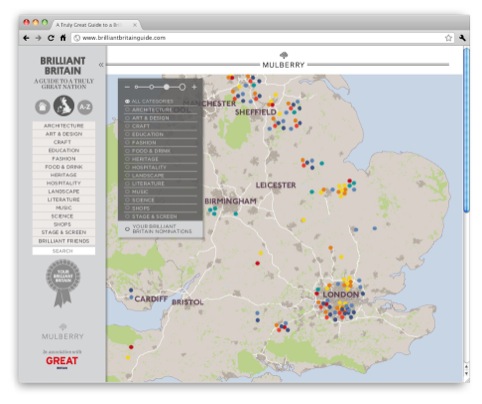Image resolution: width=482 pixels, height=404 pixels.
Task: Set the map zoom slider to first stop
Action: click(136, 87)
